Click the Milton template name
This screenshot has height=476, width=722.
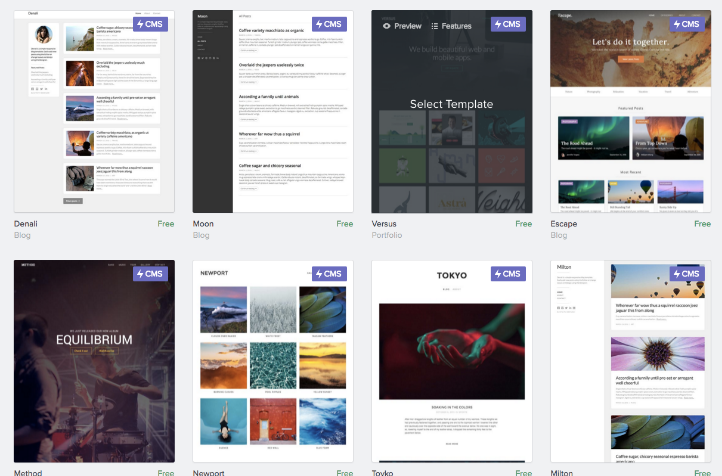[562, 473]
